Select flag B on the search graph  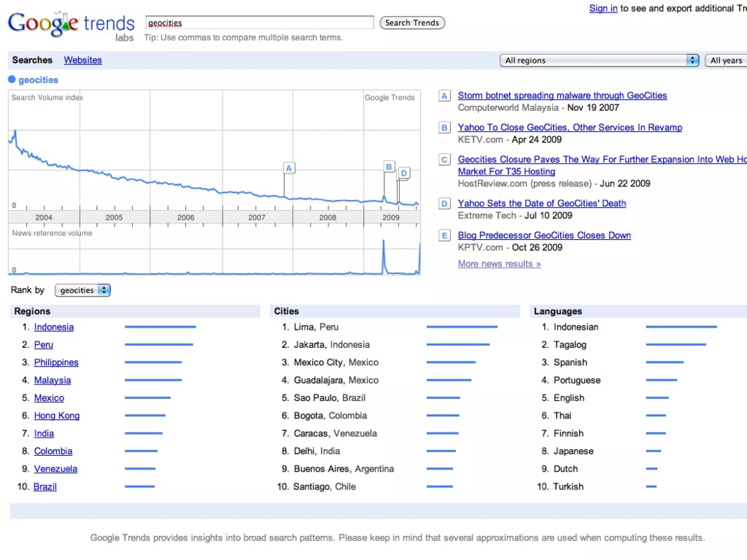tap(389, 167)
